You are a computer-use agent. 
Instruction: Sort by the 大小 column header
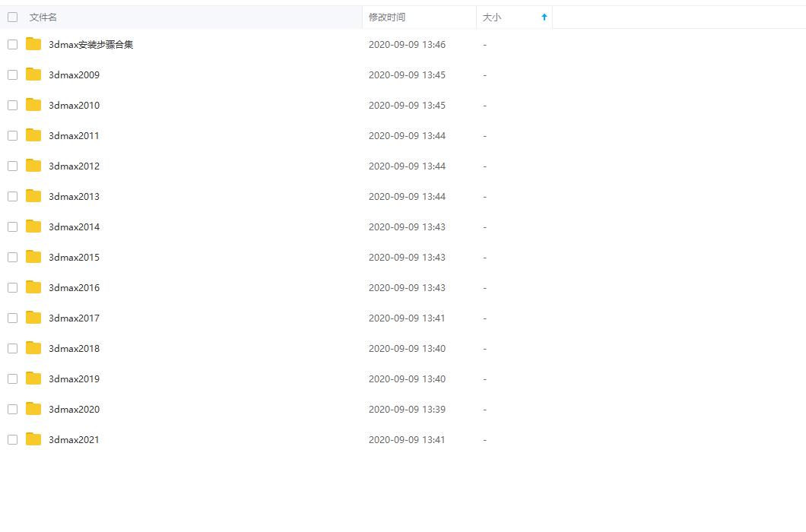pos(491,17)
